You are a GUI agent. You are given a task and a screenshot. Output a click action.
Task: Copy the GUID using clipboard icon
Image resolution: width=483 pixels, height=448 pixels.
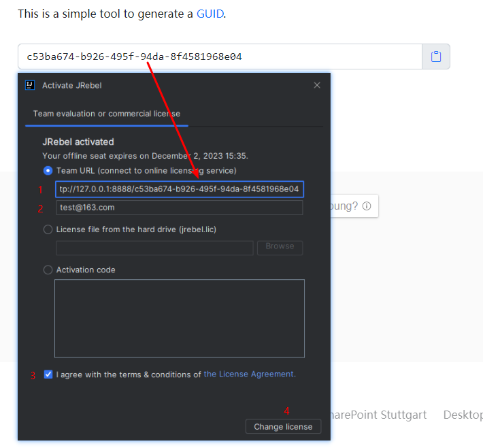coord(435,57)
